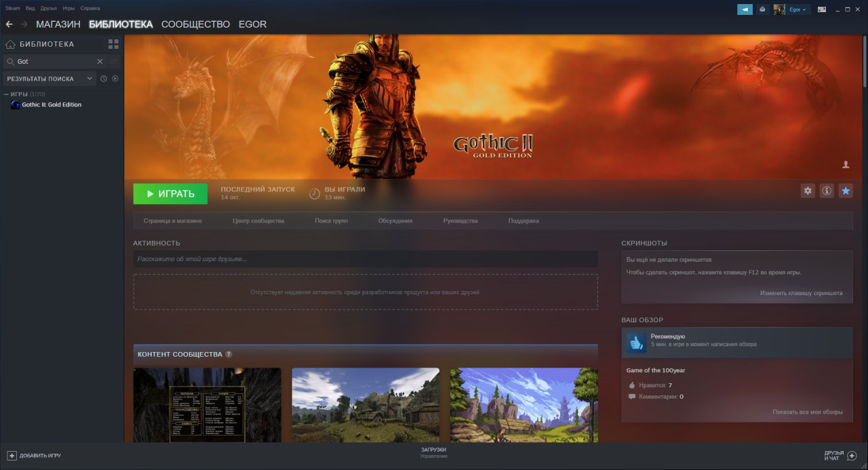Open 'Центр сообщества' link
868x470 pixels.
tap(258, 221)
